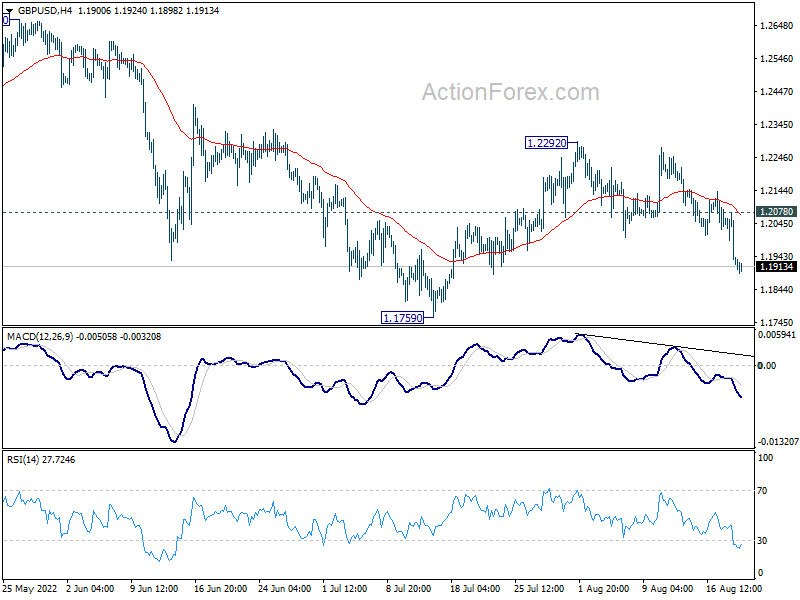This screenshot has height=600, width=800.
Task: Select the 1.18440 price axis label
Action: coord(777,290)
